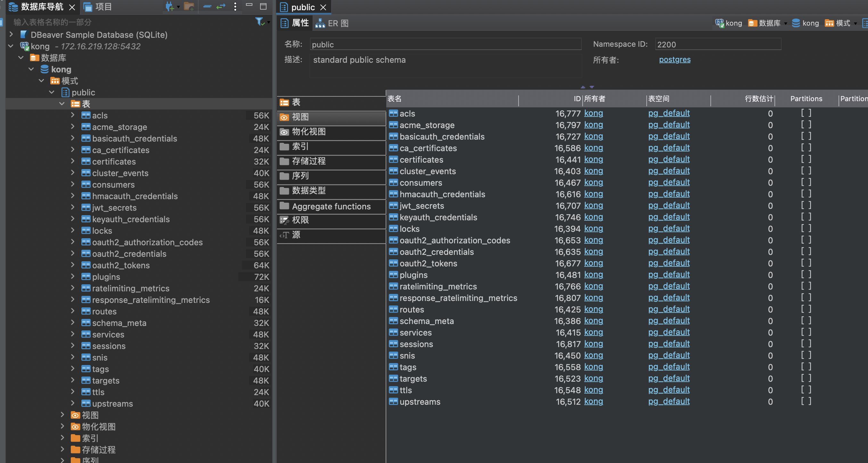Collapse the public schema tree node
The image size is (868, 463).
pyautogui.click(x=52, y=92)
